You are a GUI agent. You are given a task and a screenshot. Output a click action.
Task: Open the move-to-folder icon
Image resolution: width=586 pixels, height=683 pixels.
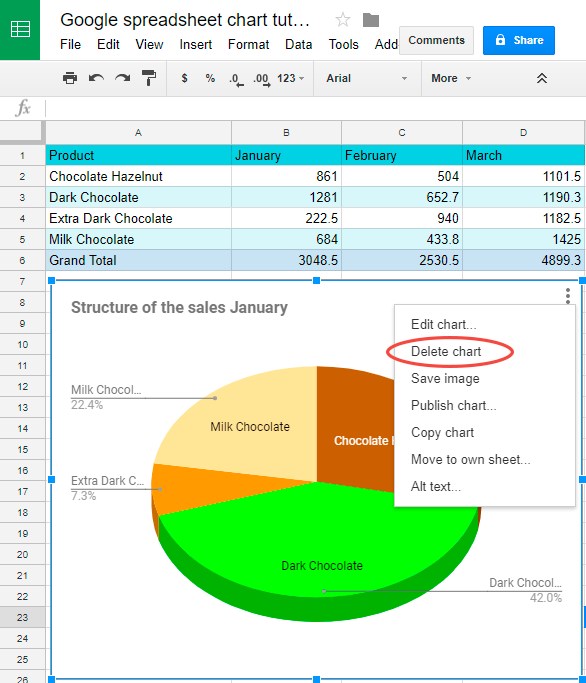click(x=371, y=20)
